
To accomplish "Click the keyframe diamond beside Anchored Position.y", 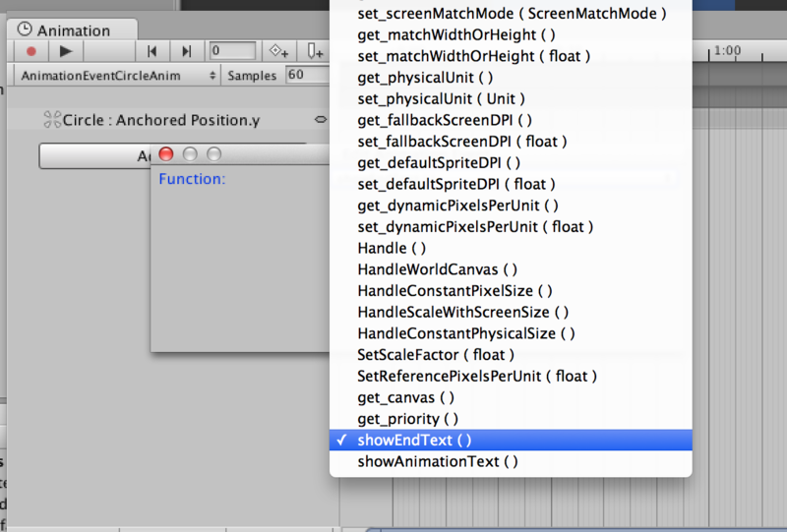I will [x=321, y=119].
